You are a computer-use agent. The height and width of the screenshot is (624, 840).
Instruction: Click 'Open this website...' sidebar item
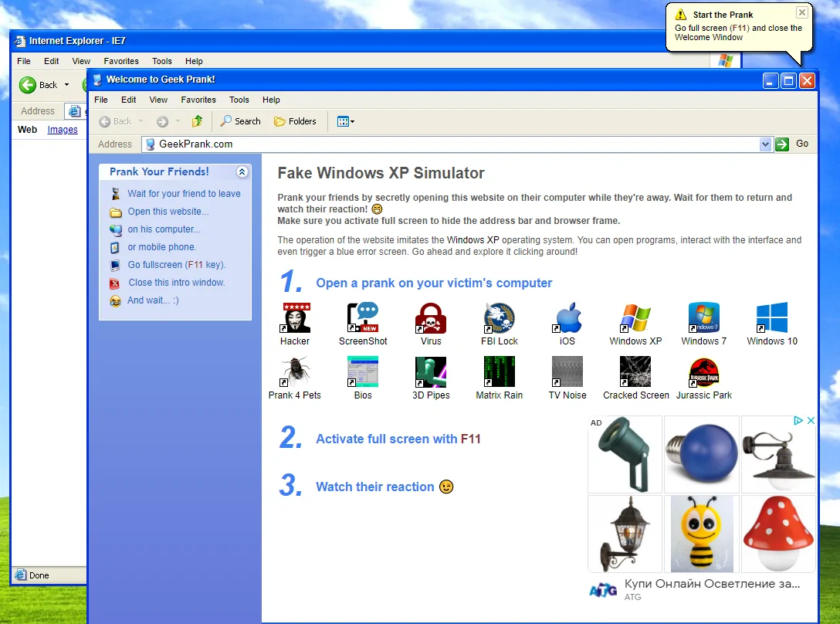[x=168, y=211]
